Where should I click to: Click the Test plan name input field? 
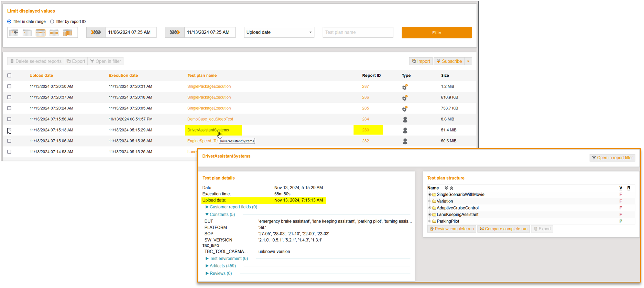pyautogui.click(x=358, y=32)
